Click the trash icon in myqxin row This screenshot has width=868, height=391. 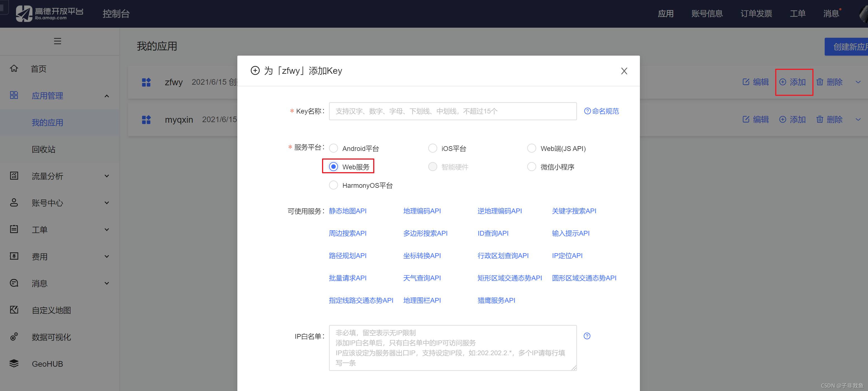point(820,119)
